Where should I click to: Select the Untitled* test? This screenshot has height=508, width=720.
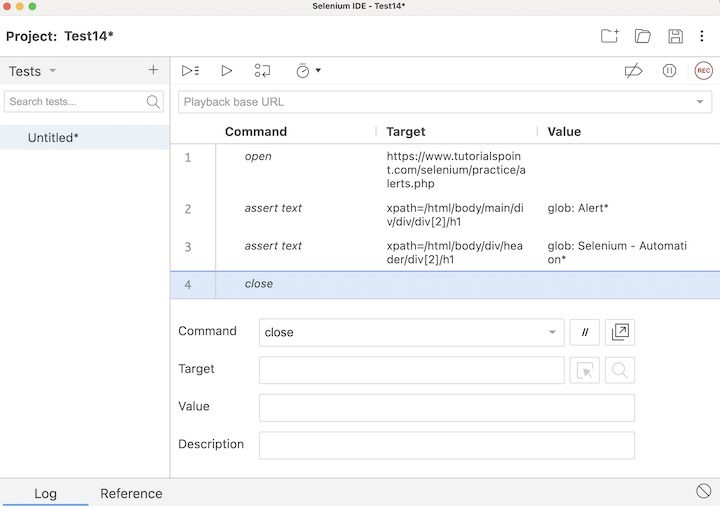[x=53, y=137]
